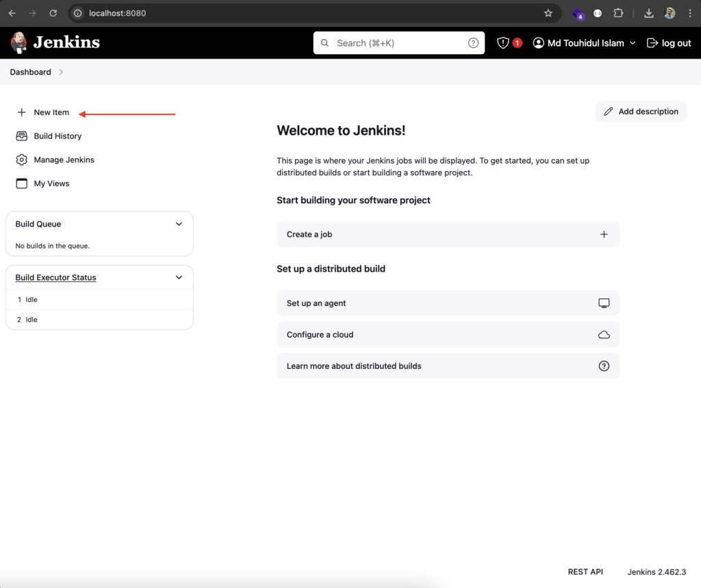
Task: Click the help icon on Learn more row
Action: pyautogui.click(x=604, y=366)
